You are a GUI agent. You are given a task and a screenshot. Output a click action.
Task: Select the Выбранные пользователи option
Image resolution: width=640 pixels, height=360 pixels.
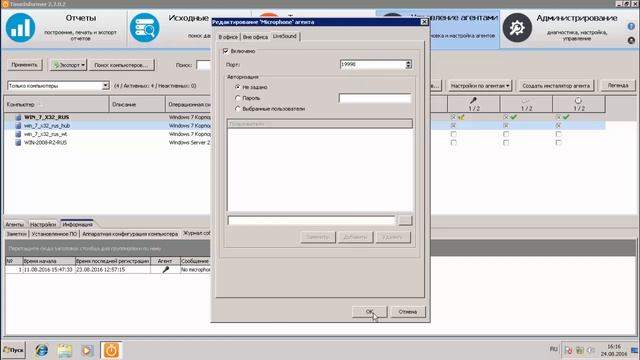(x=238, y=109)
